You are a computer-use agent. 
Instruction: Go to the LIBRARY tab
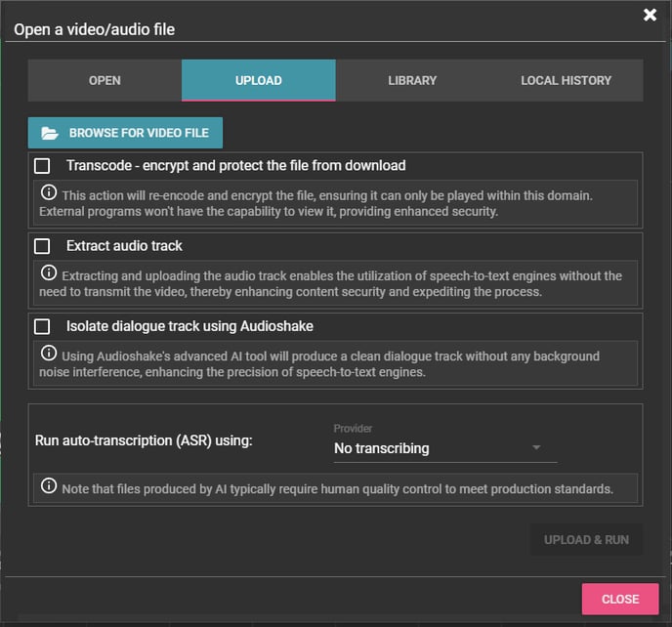pos(411,80)
